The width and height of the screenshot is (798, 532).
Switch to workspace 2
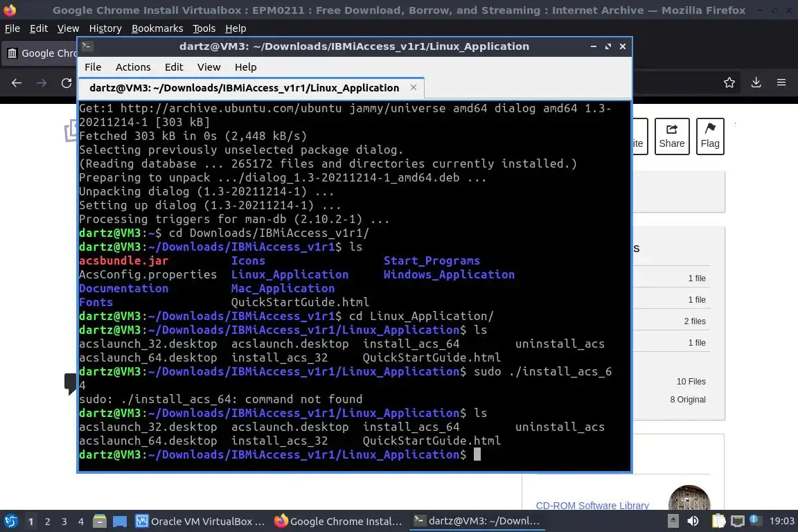tap(47, 522)
